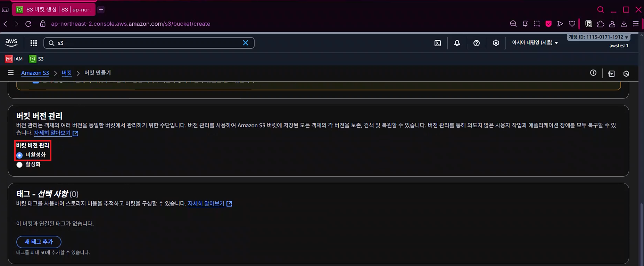Click the 버킷 만들기 breadcrumb text
644x266 pixels.
tap(98, 73)
